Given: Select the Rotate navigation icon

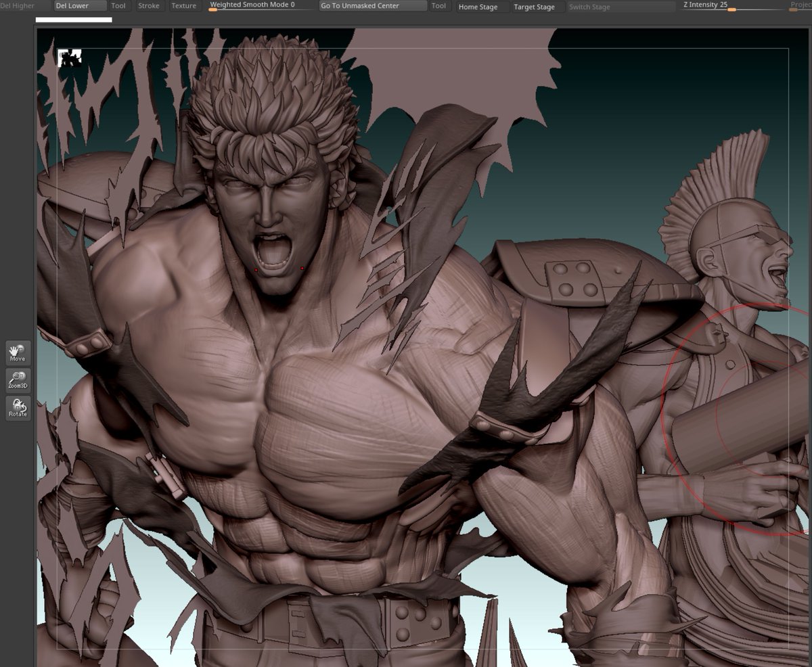Looking at the screenshot, I should (x=18, y=408).
